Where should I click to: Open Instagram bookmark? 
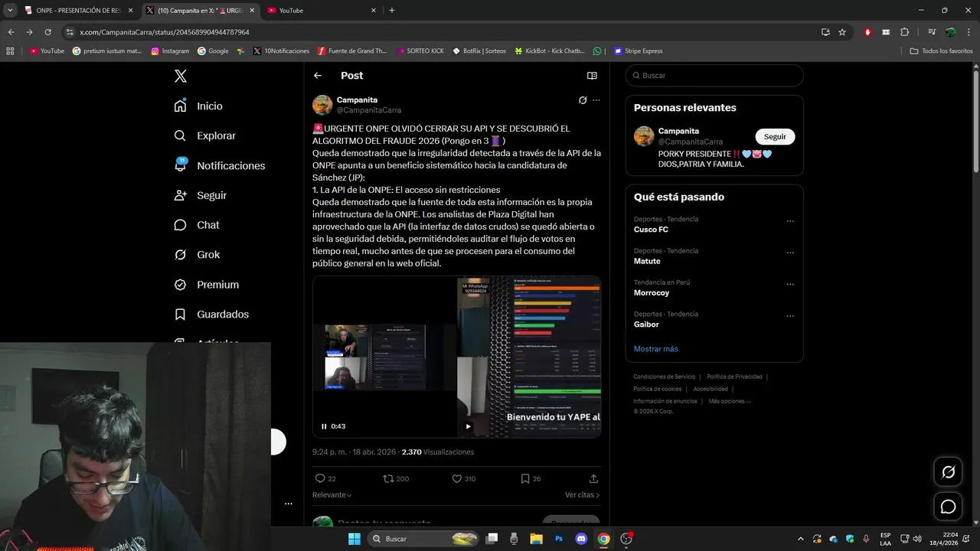(170, 51)
